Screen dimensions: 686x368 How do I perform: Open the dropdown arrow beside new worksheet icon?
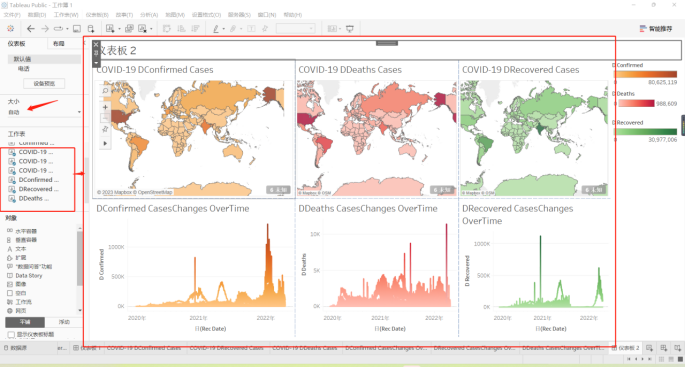point(119,29)
